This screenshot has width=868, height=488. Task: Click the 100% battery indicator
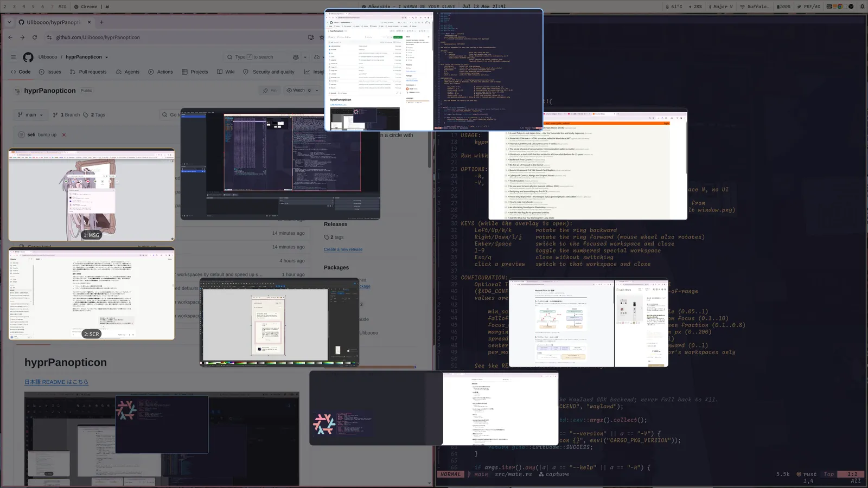click(783, 7)
